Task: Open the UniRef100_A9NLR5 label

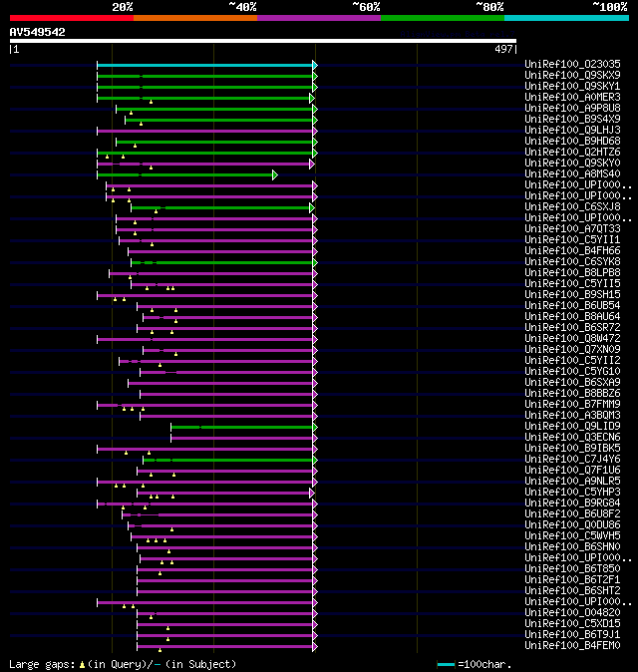Action: pos(572,482)
